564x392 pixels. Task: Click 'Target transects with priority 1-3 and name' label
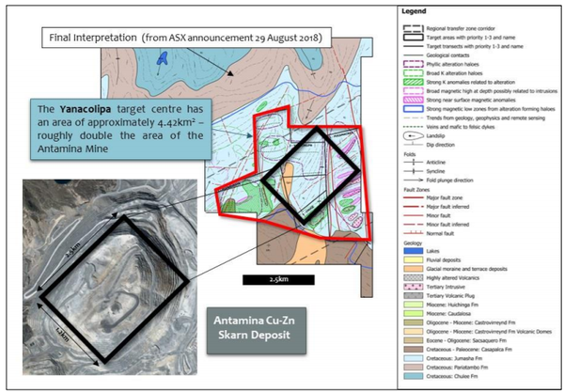pyautogui.click(x=475, y=46)
